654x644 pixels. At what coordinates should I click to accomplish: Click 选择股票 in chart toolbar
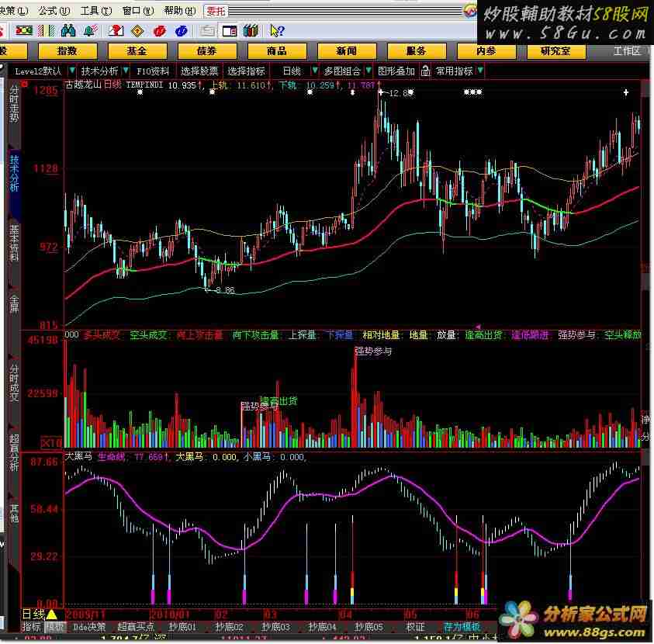199,71
